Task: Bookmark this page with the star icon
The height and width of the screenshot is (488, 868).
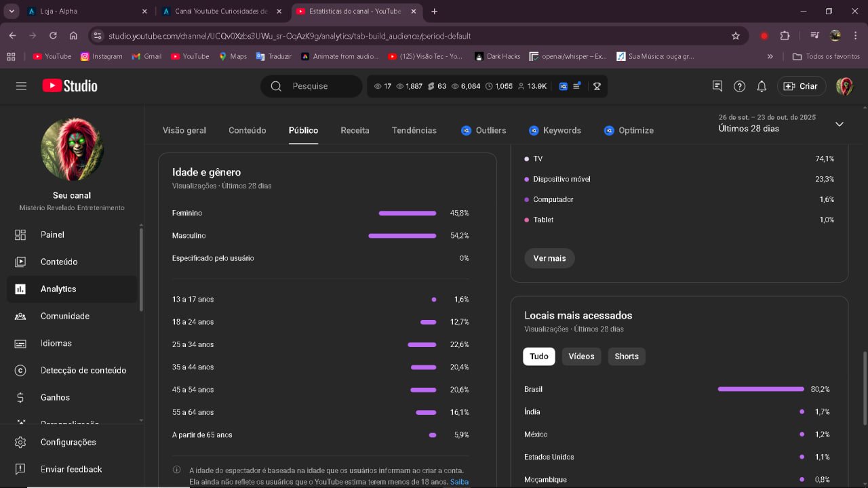Action: click(736, 36)
